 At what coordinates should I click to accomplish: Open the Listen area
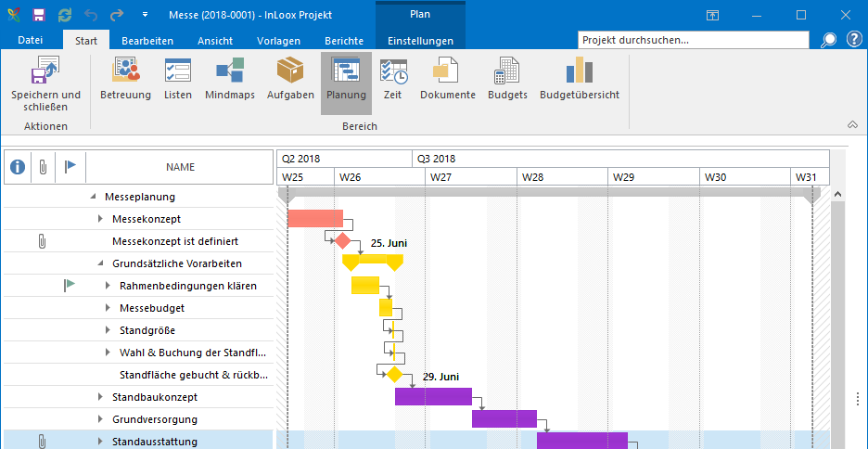(178, 78)
